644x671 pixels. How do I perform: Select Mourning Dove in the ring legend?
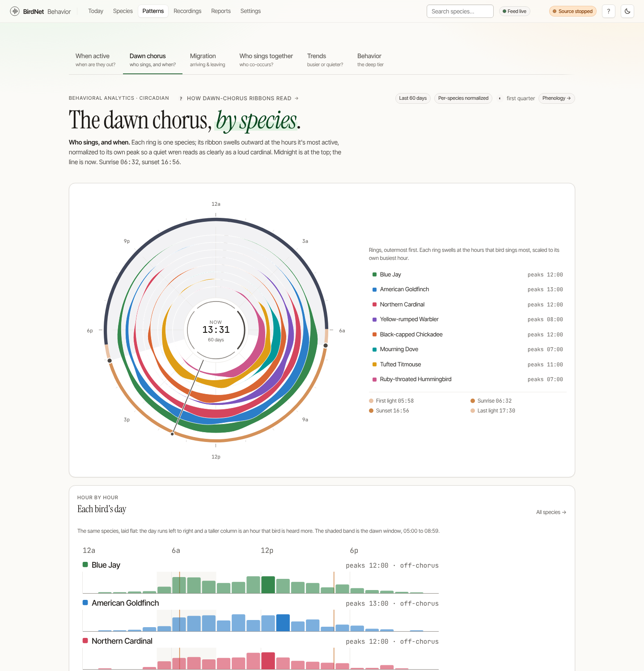coord(468,349)
